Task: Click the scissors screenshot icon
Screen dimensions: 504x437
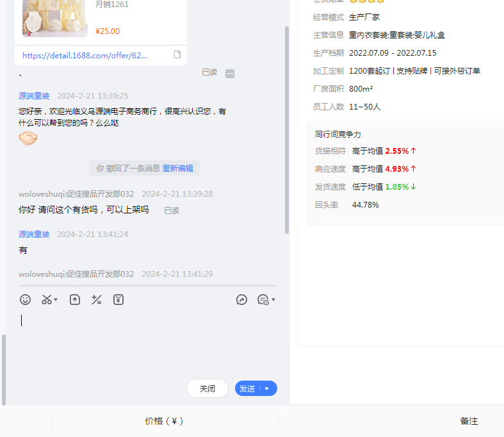Action: click(46, 299)
